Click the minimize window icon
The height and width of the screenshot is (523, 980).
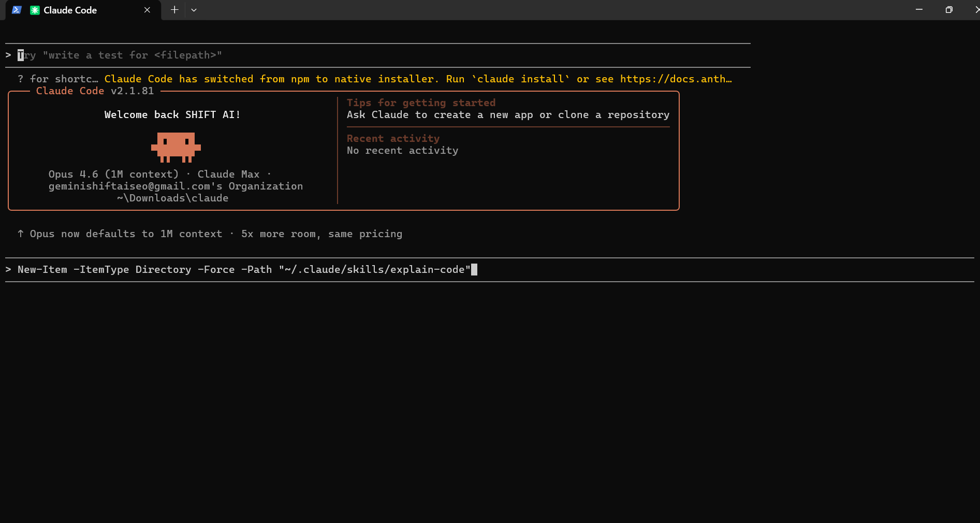[919, 9]
